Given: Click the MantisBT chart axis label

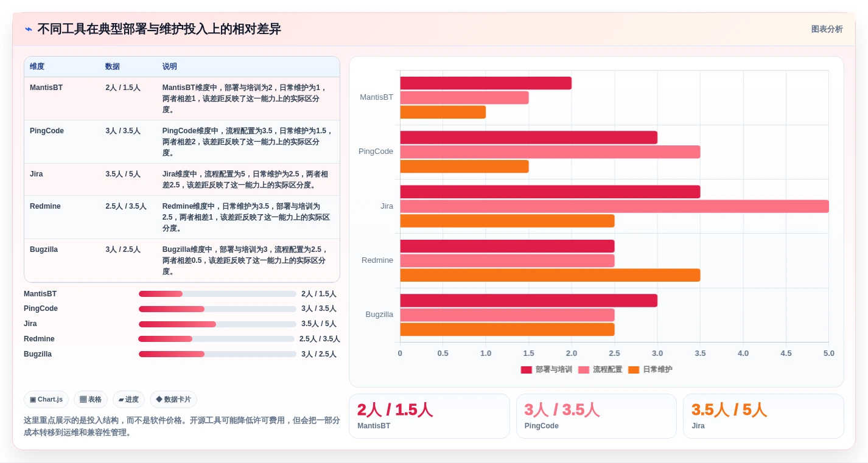Looking at the screenshot, I should coord(376,97).
